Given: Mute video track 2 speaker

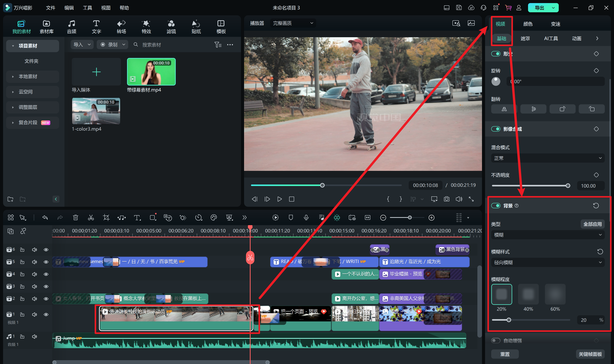Looking at the screenshot, I should (x=34, y=299).
